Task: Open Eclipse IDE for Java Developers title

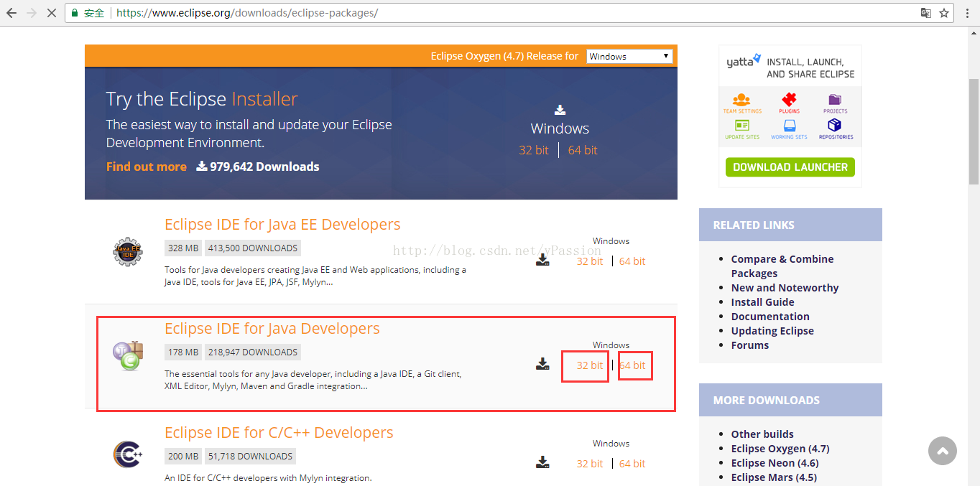Action: point(272,329)
